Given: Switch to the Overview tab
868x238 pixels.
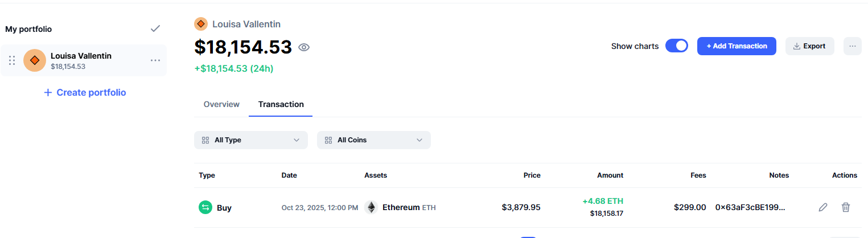Looking at the screenshot, I should pyautogui.click(x=221, y=104).
